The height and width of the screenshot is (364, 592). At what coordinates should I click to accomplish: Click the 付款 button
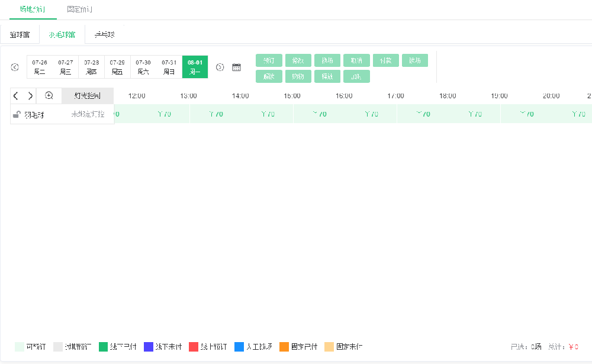[x=385, y=60]
